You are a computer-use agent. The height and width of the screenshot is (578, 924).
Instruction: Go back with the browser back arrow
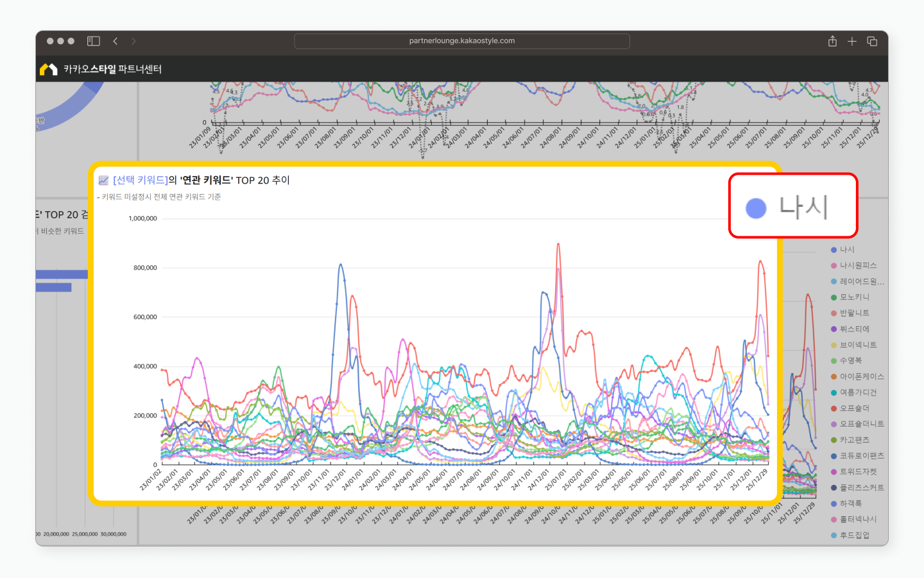[116, 41]
